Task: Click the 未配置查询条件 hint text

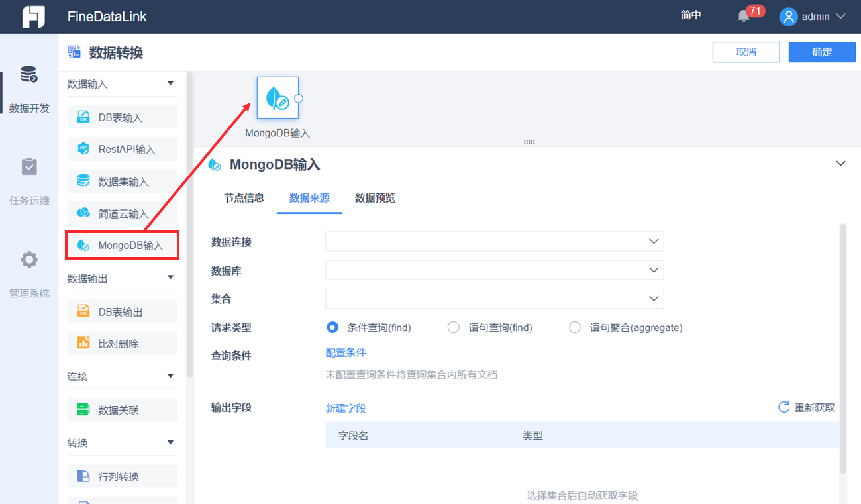Action: coord(411,374)
